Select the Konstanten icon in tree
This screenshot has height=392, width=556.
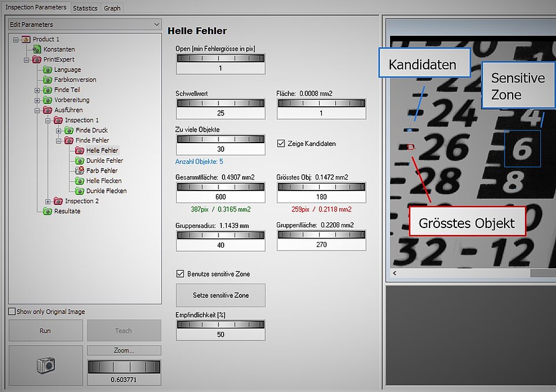[x=37, y=50]
